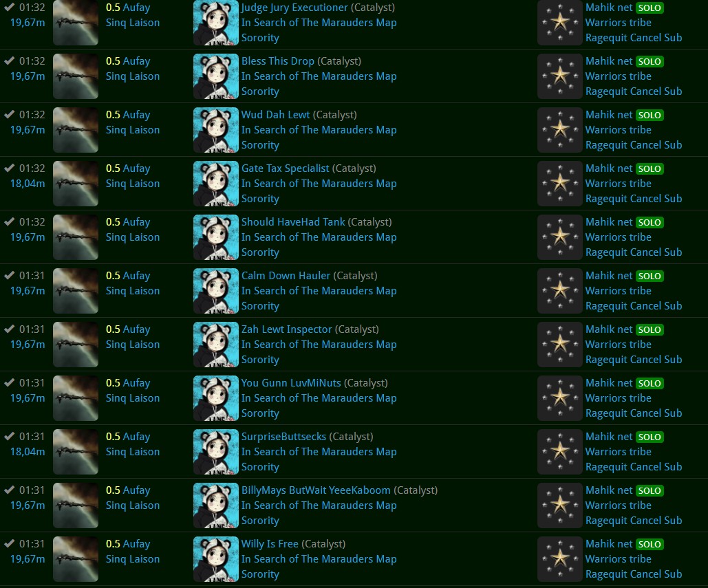Viewport: 708px width, 588px height.
Task: Click Gate Tax Specialist row checkmark icon
Action: [10, 168]
